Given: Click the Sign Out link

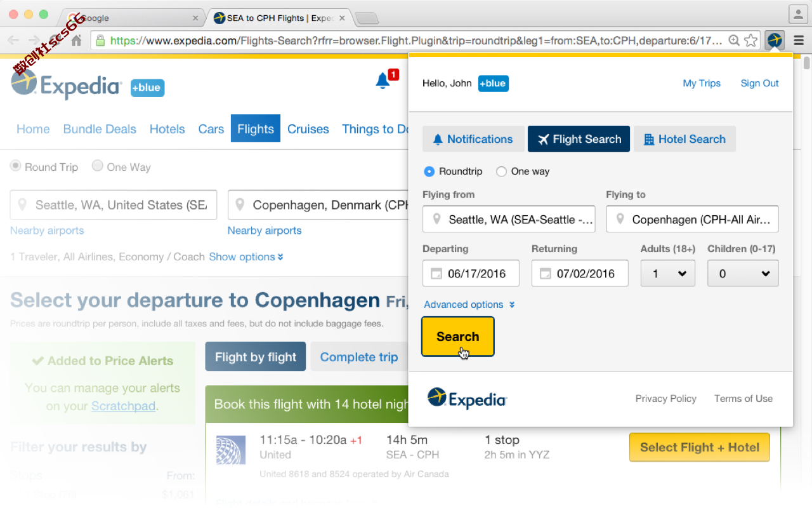Looking at the screenshot, I should (759, 83).
